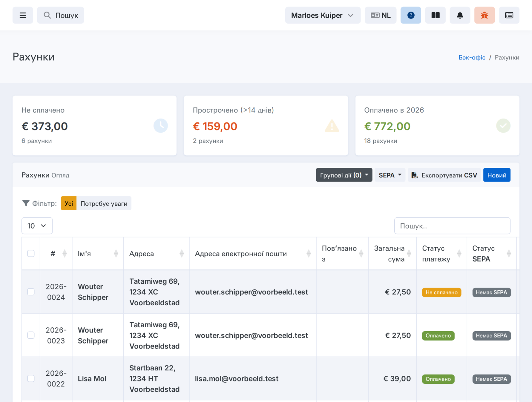Open the hamburger navigation menu
532x402 pixels.
[23, 15]
